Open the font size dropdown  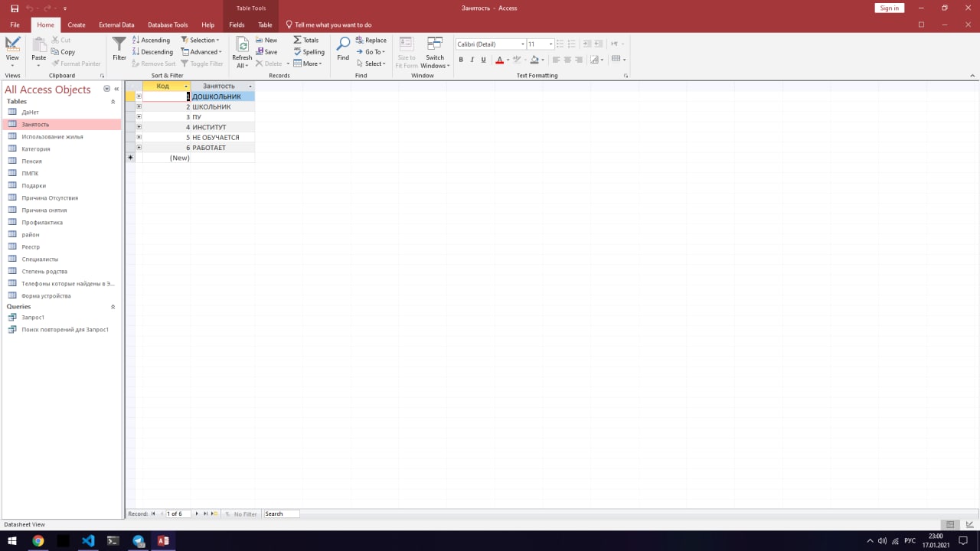click(550, 44)
